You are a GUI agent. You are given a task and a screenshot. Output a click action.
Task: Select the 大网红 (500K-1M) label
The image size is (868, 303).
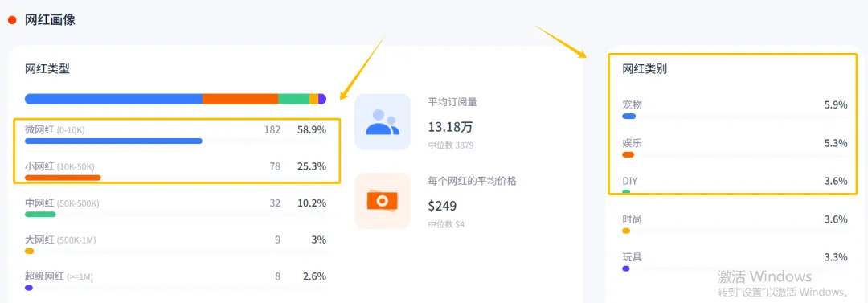coord(61,240)
